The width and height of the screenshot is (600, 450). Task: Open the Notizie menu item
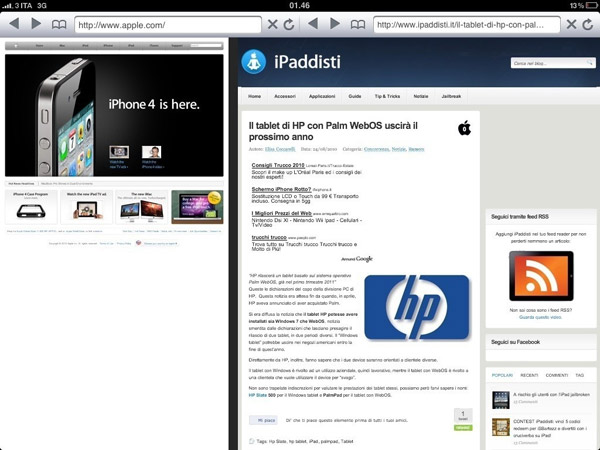click(421, 96)
